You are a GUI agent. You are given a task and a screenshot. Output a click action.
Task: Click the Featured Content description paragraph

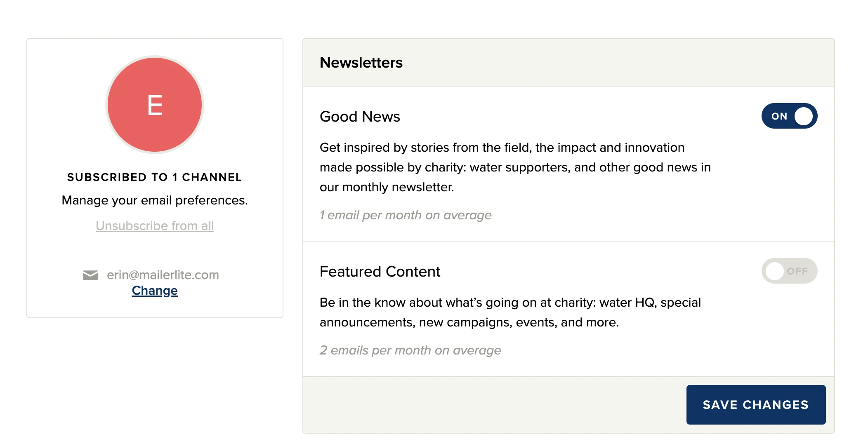point(510,312)
